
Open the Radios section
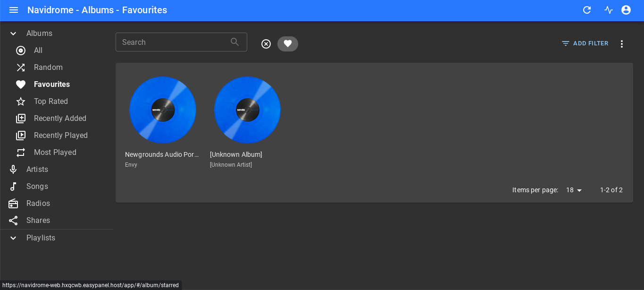click(x=38, y=203)
